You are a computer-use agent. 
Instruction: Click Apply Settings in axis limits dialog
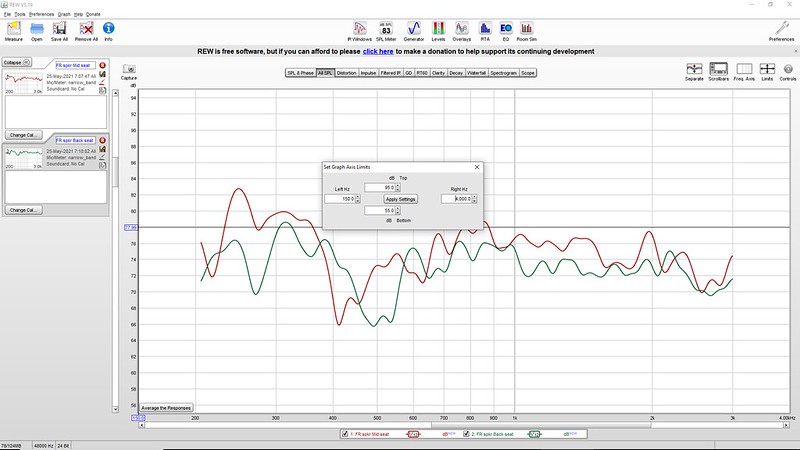(401, 199)
